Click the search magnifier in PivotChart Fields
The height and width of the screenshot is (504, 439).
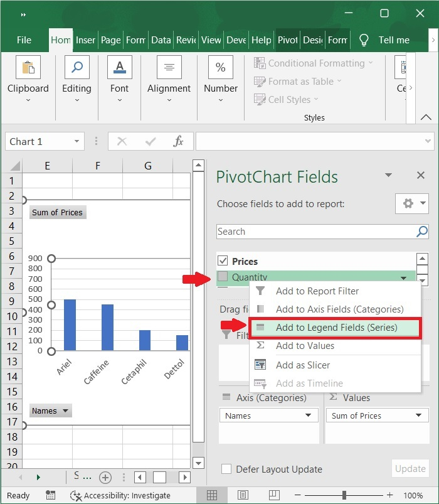(422, 232)
